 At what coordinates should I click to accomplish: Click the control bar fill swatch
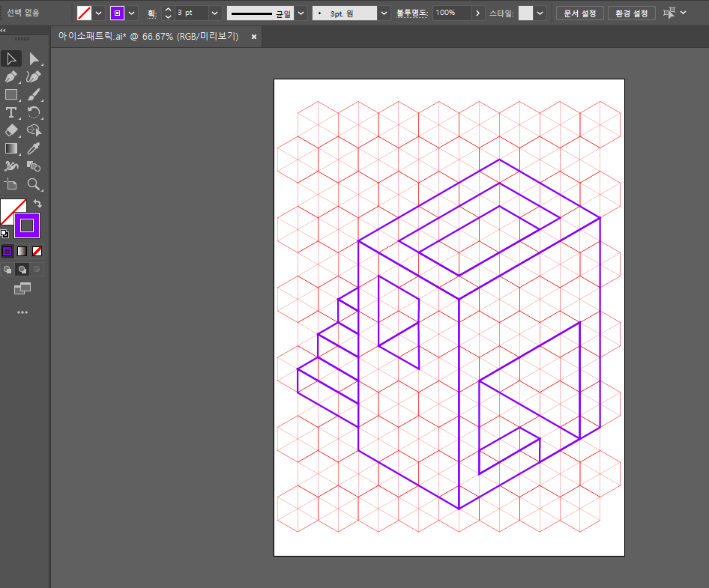pos(85,13)
